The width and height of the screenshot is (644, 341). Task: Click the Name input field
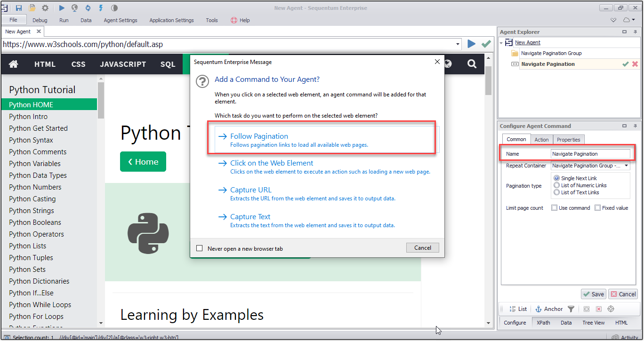click(590, 154)
